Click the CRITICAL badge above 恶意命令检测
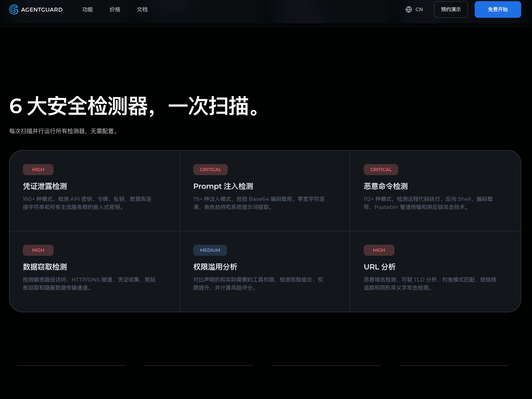The height and width of the screenshot is (399, 532). 381,170
